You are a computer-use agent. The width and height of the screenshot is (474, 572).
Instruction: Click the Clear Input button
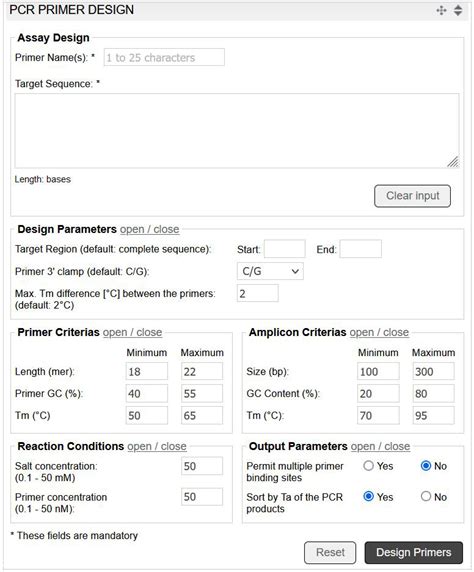(412, 196)
